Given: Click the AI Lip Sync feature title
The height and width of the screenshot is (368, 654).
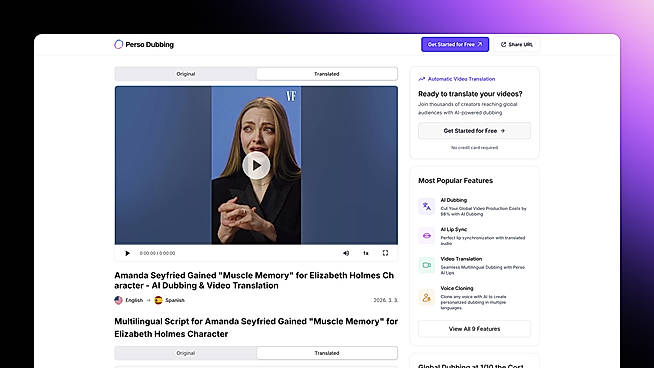Looking at the screenshot, I should pos(453,229).
